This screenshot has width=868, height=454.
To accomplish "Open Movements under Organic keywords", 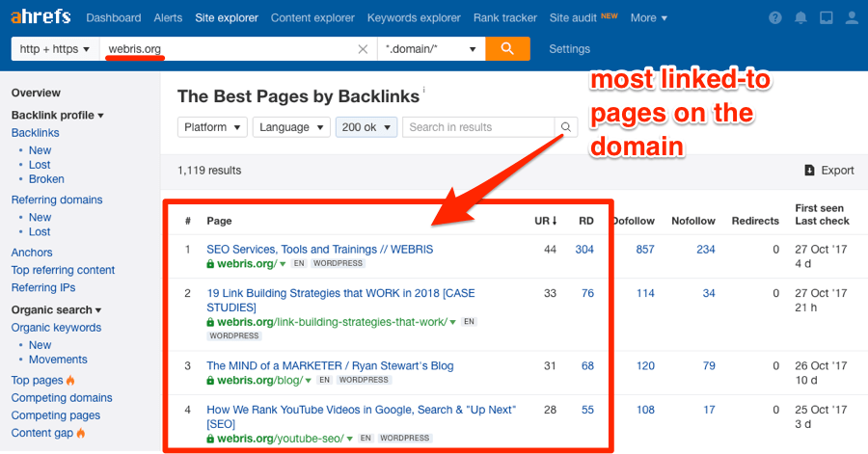I will [58, 360].
